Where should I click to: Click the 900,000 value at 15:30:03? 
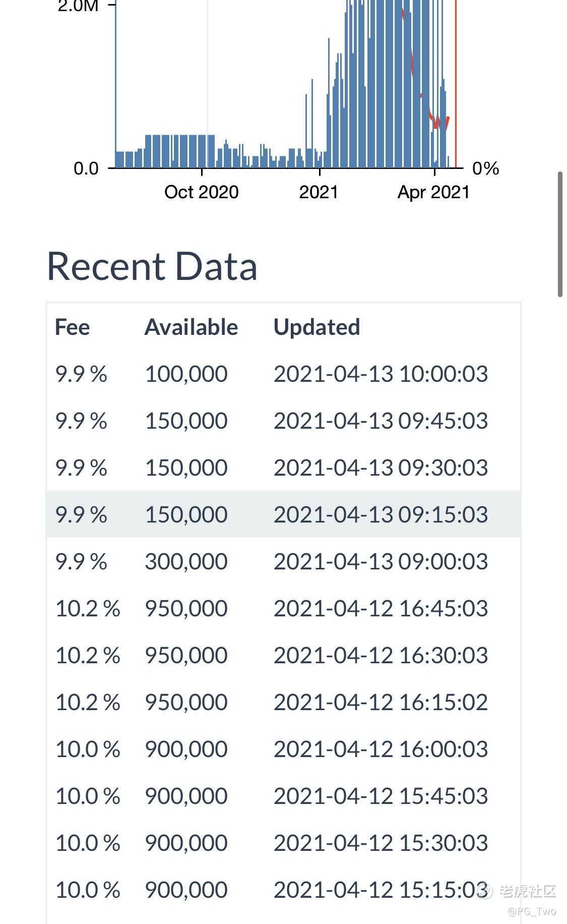pyautogui.click(x=186, y=843)
